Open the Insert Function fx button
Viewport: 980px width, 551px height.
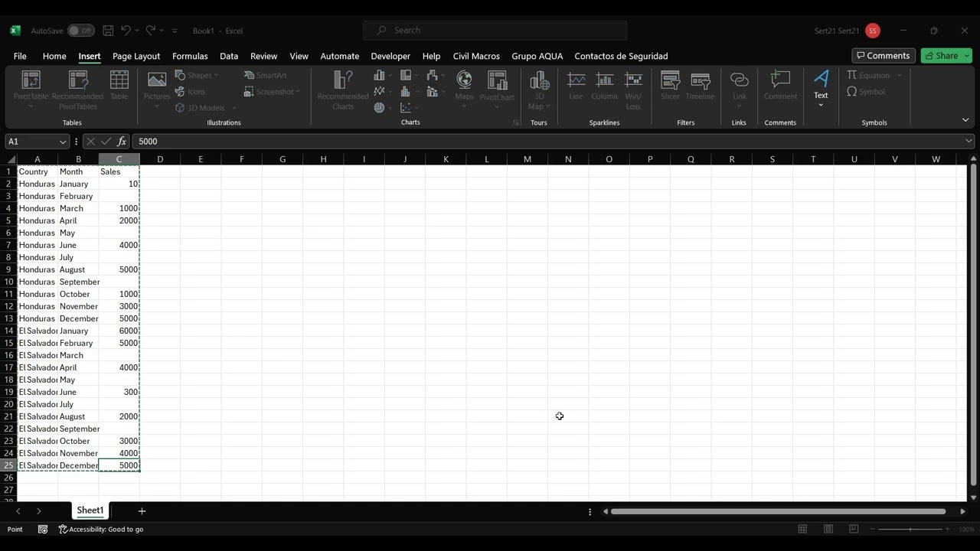(x=121, y=142)
